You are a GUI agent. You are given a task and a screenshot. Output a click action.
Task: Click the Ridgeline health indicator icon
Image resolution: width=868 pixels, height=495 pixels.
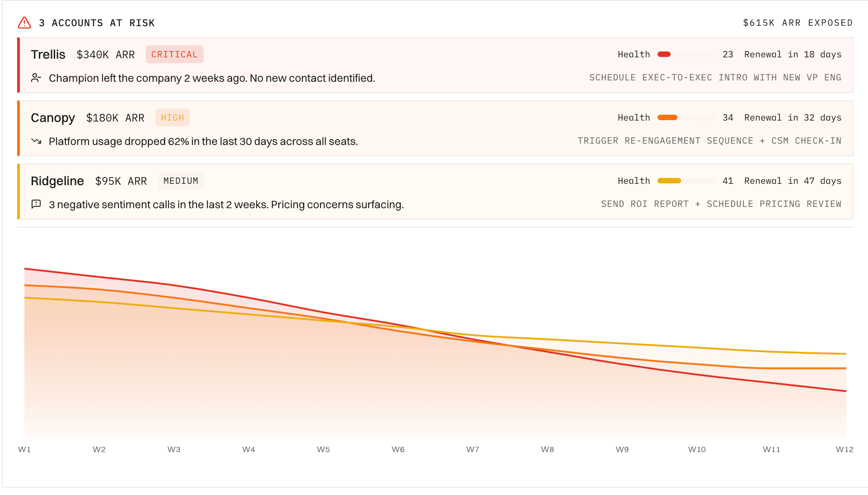point(670,181)
